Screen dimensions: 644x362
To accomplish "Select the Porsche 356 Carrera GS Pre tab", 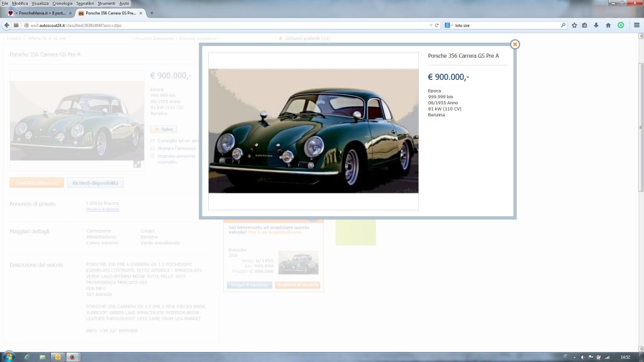I will 111,13.
